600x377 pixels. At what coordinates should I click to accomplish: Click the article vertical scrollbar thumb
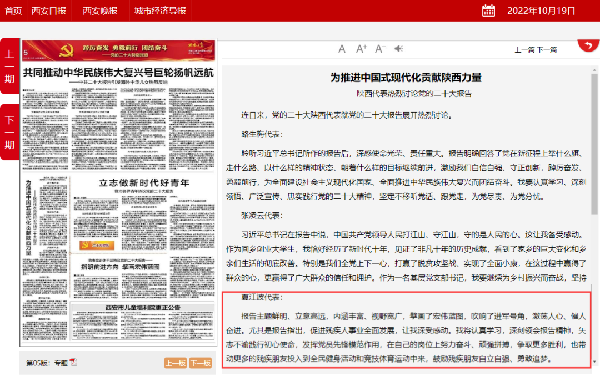(594, 144)
